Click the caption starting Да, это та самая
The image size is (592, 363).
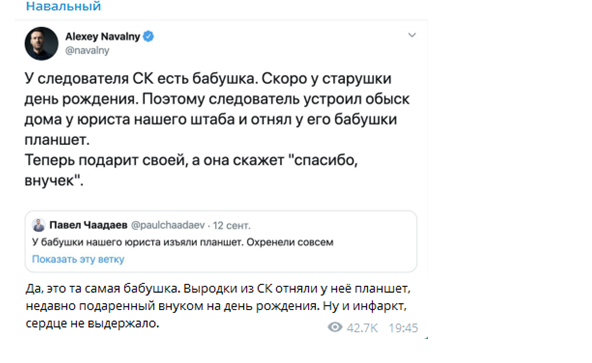coord(218,306)
